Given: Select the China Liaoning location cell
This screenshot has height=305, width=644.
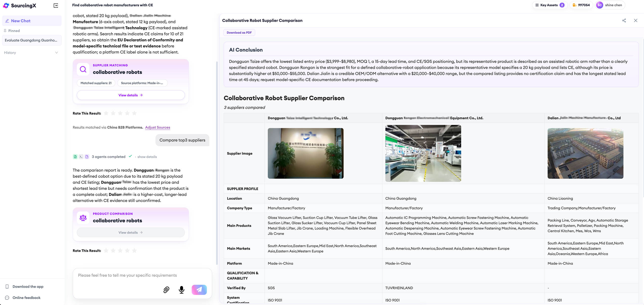Looking at the screenshot, I should (591, 199).
